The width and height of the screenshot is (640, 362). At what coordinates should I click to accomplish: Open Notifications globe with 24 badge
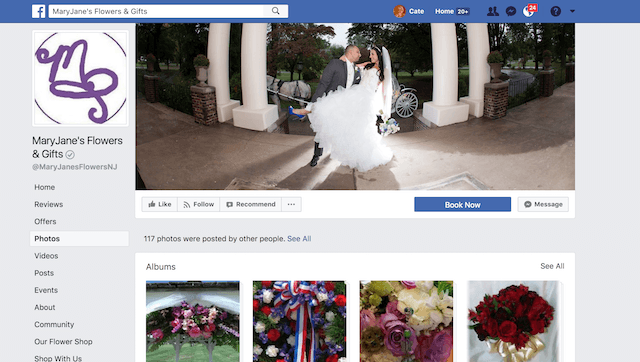(529, 11)
